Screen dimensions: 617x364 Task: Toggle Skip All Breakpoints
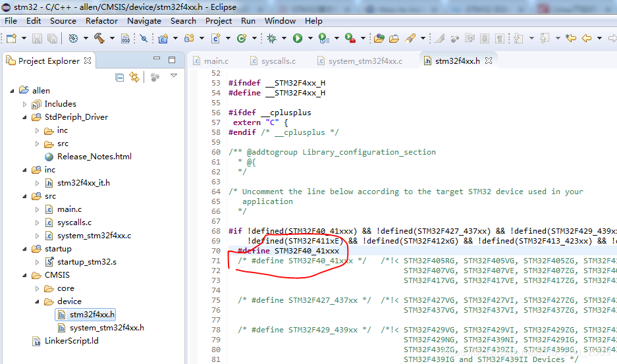click(144, 38)
